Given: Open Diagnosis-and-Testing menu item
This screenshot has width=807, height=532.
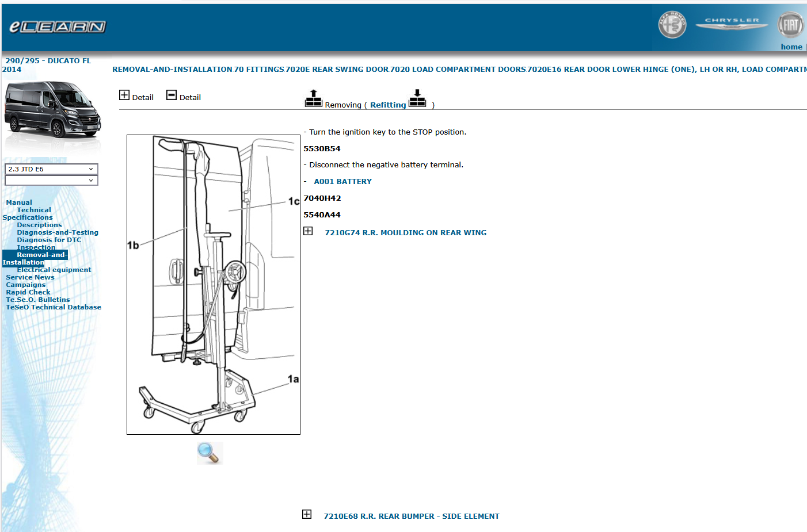Looking at the screenshot, I should [58, 232].
